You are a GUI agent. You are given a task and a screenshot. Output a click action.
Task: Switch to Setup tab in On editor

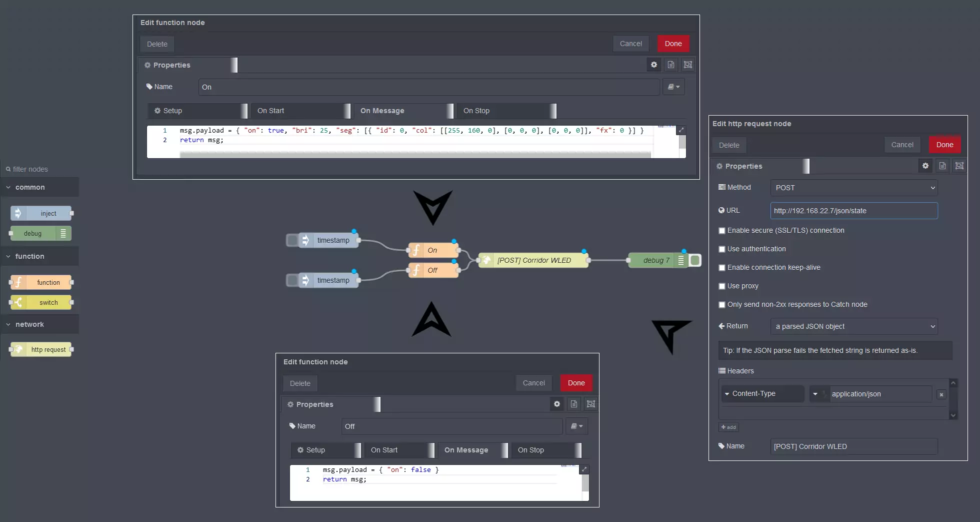197,111
